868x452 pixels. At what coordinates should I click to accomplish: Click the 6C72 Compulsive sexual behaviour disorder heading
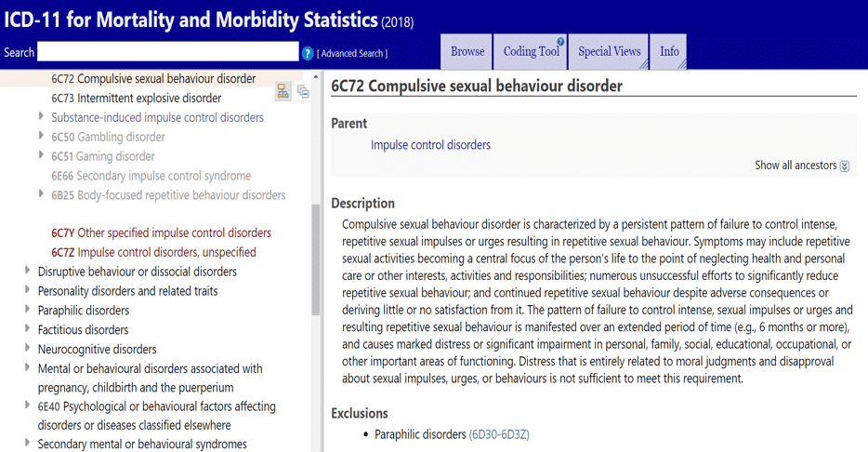[x=477, y=86]
